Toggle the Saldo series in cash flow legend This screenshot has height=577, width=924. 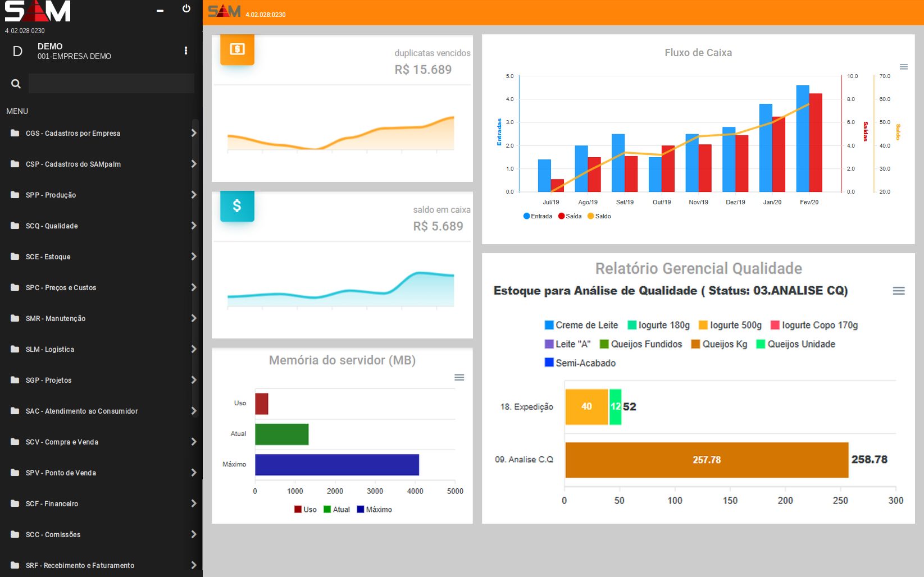599,216
